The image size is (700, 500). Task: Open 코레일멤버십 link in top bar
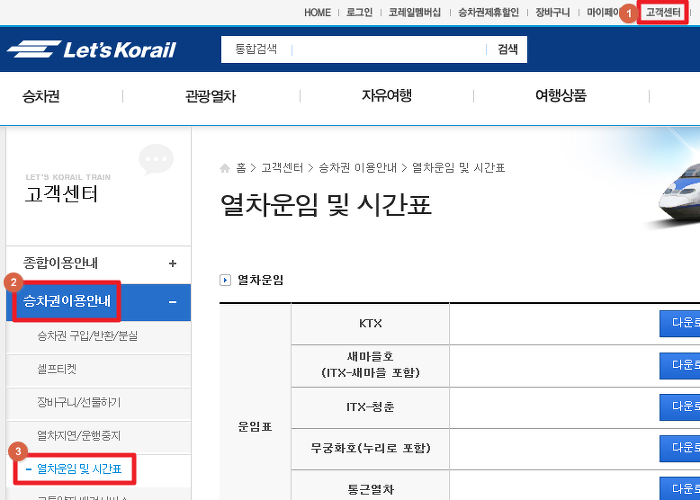(415, 12)
